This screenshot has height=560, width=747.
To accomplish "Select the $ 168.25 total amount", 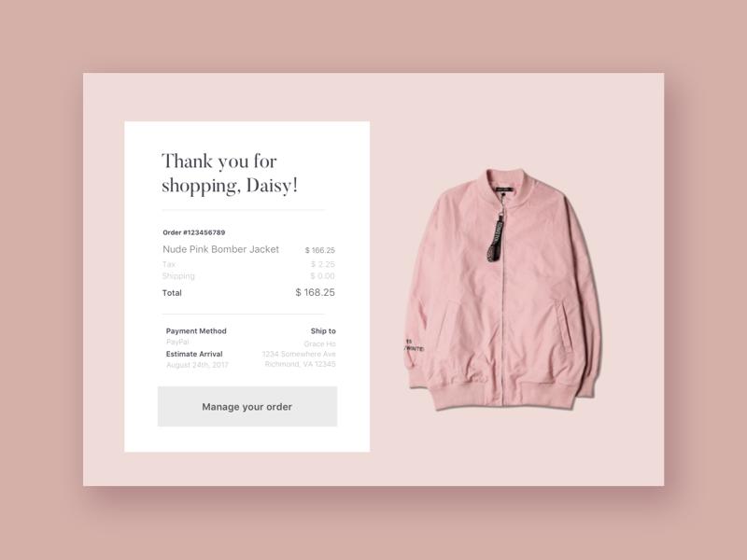I will tap(315, 292).
